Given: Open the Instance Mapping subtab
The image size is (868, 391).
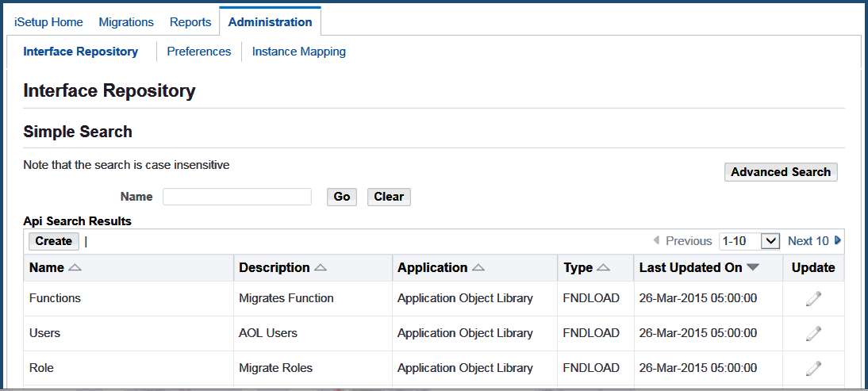Looking at the screenshot, I should (x=299, y=52).
